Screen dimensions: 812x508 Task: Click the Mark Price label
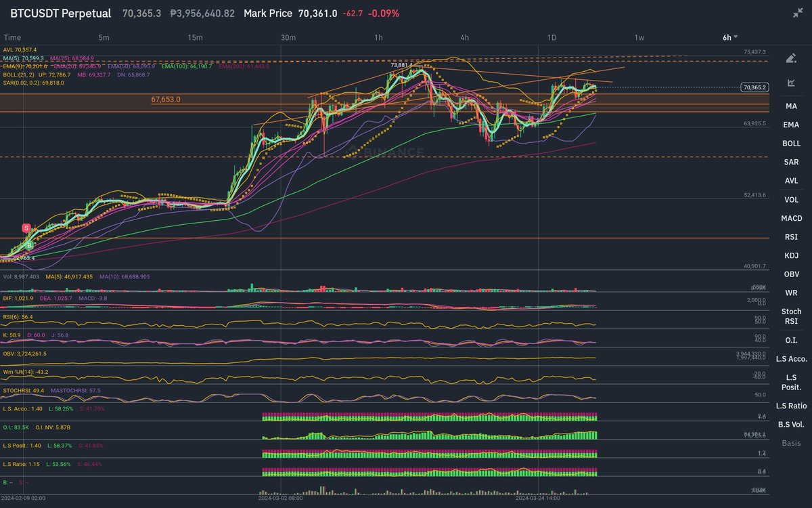268,14
